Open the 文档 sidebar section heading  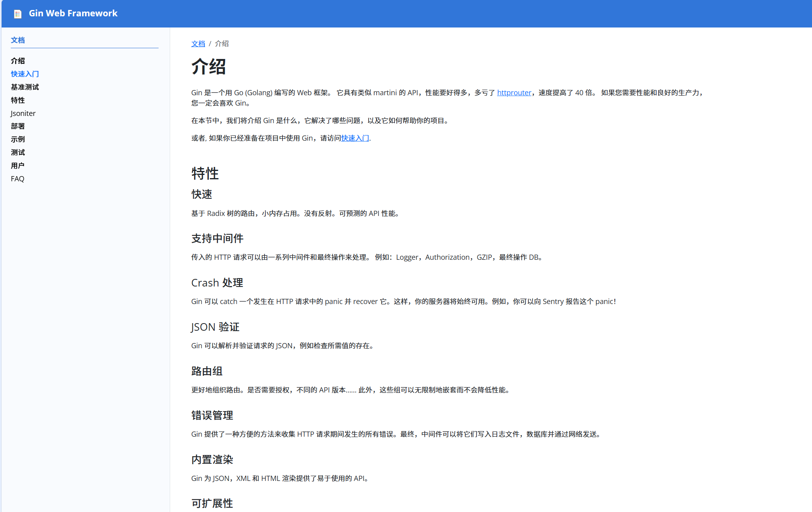point(18,40)
